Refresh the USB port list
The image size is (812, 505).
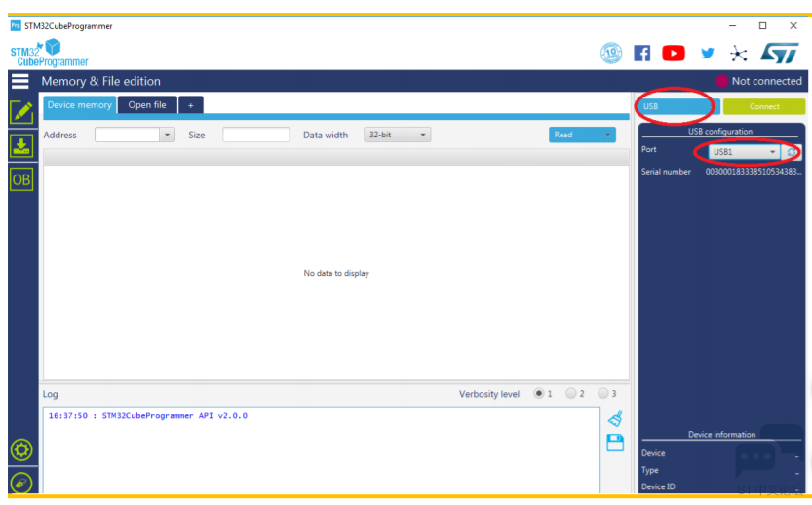pos(792,152)
